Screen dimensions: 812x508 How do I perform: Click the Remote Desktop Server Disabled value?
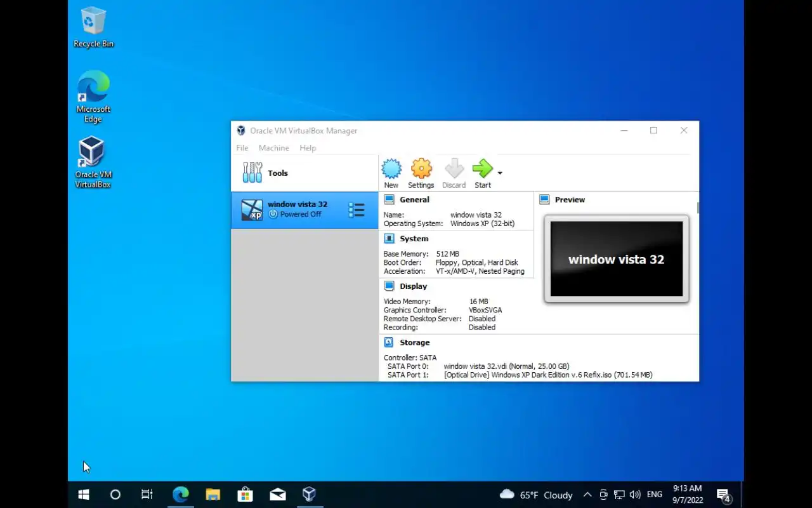[482, 319]
